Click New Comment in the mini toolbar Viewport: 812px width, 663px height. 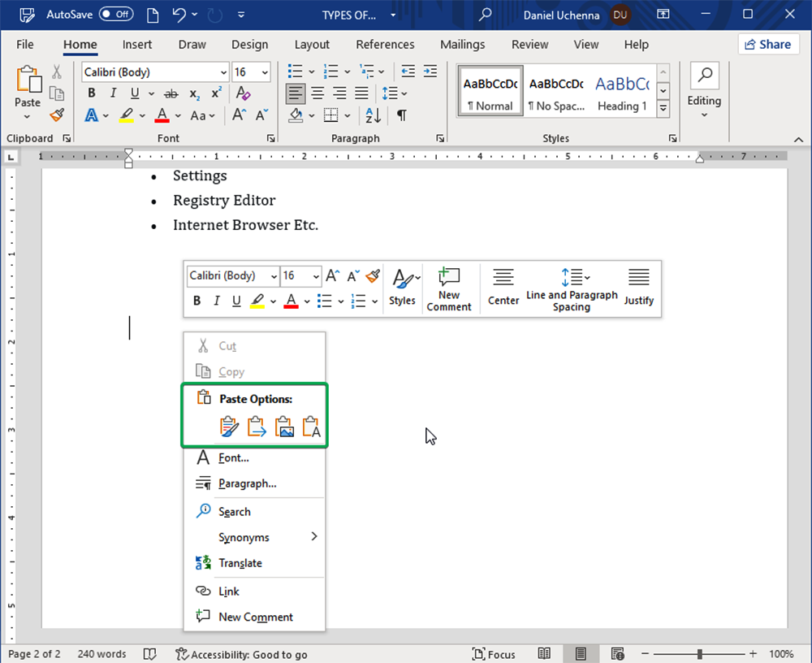[449, 288]
